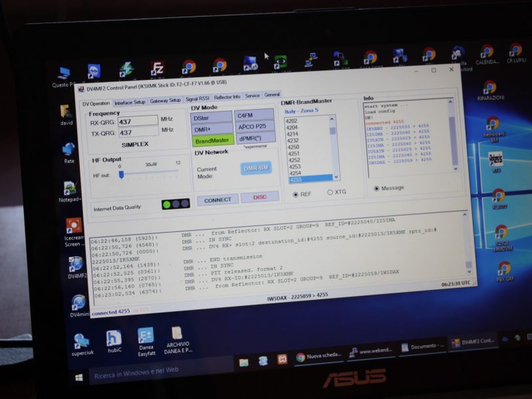
Task: Click the CONNECT button
Action: coord(218,200)
